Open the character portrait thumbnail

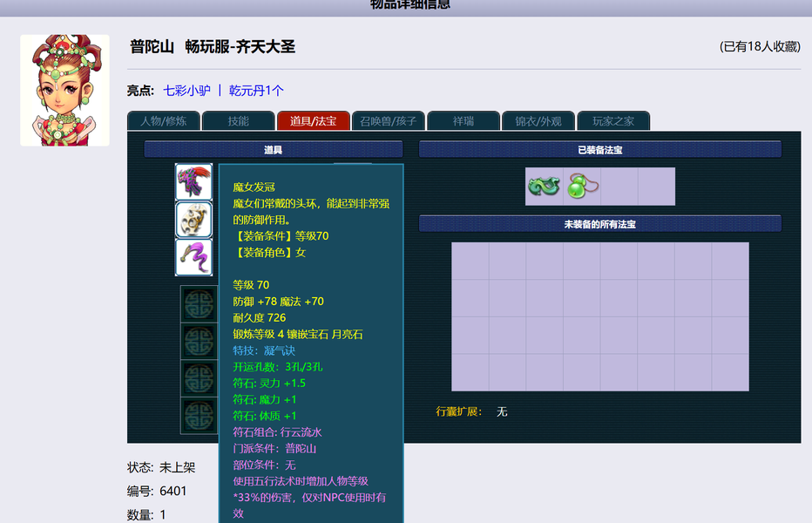pyautogui.click(x=64, y=90)
